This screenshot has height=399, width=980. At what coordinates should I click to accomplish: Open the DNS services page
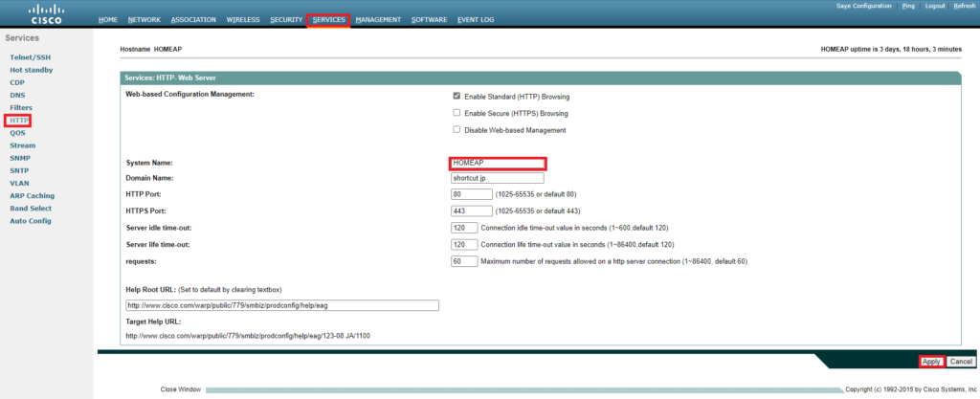pos(17,95)
